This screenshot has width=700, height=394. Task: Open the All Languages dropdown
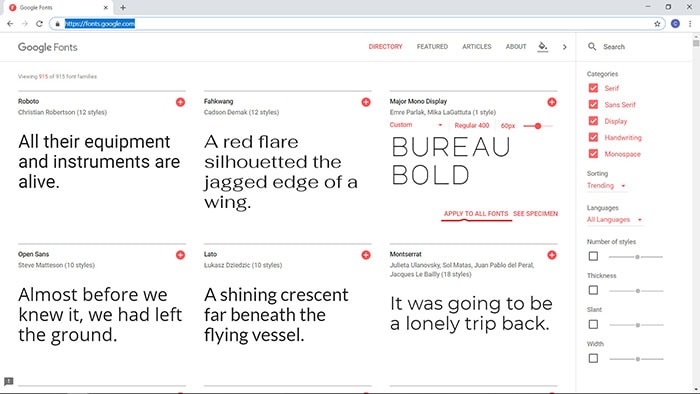[615, 220]
